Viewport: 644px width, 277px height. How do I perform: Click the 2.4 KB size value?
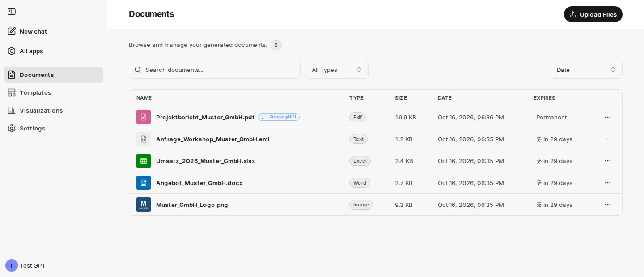[404, 161]
